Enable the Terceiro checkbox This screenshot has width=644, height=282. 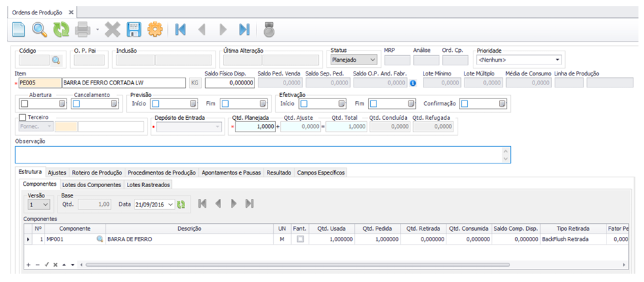(23, 118)
